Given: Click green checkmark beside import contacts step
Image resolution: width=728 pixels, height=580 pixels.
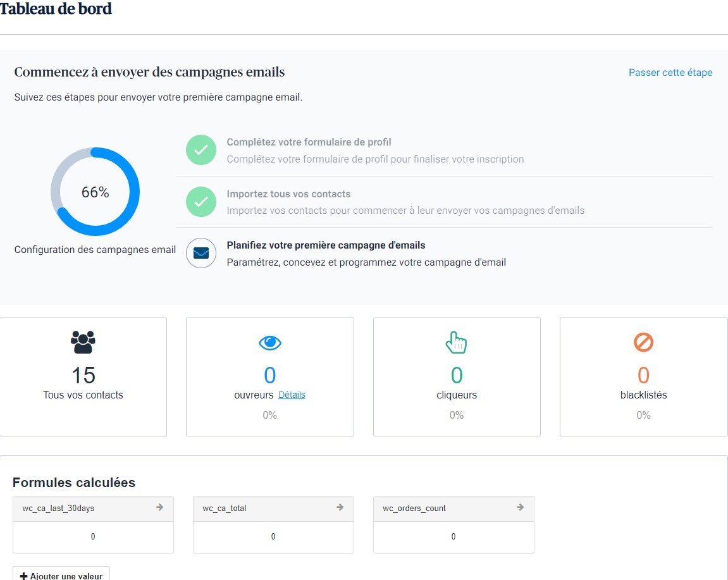Looking at the screenshot, I should click(201, 202).
